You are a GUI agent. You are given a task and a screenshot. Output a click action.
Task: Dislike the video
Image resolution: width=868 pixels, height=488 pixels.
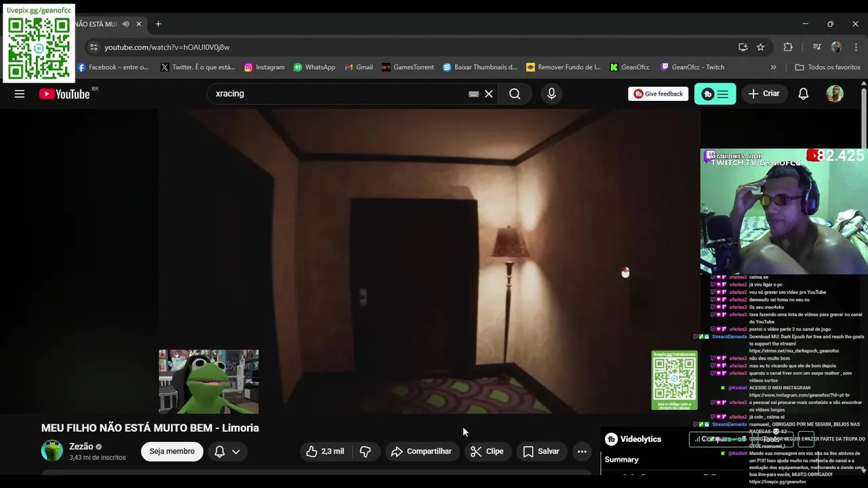click(x=366, y=451)
